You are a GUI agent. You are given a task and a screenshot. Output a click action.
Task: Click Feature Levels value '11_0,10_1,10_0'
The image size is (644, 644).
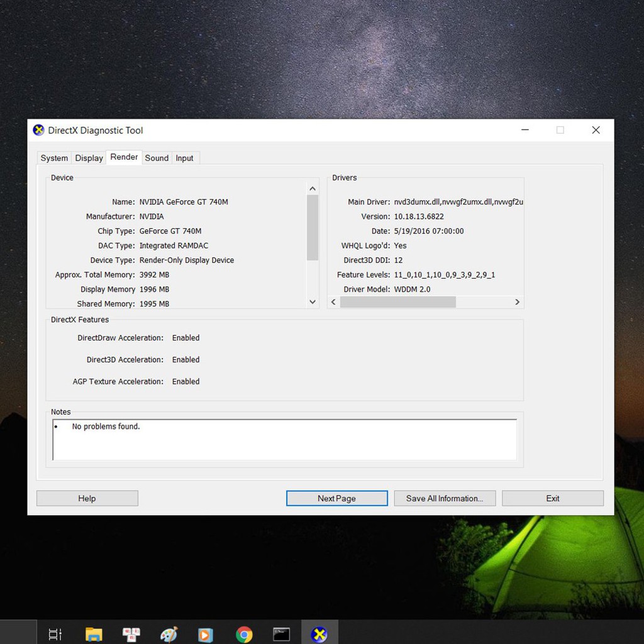(445, 275)
